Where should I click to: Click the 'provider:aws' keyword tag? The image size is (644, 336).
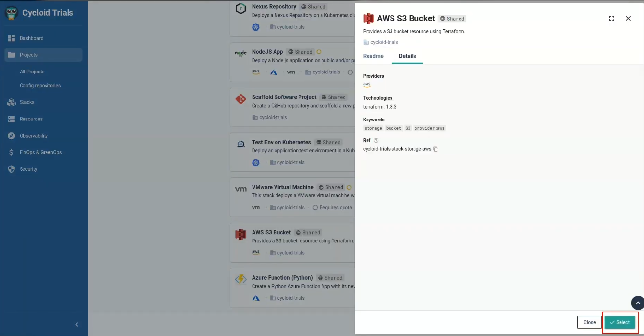pos(430,128)
